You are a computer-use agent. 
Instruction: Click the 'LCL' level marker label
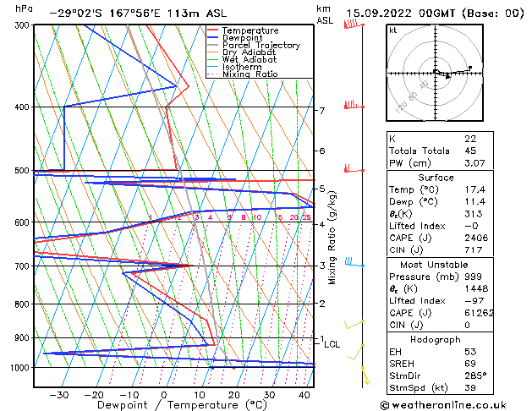pyautogui.click(x=332, y=344)
